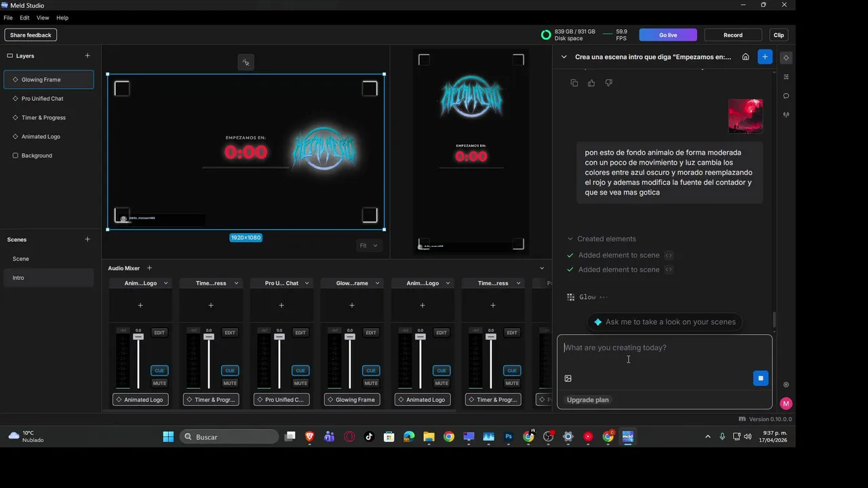Select the Pro Unified Chat layer
868x488 pixels.
tap(49, 99)
